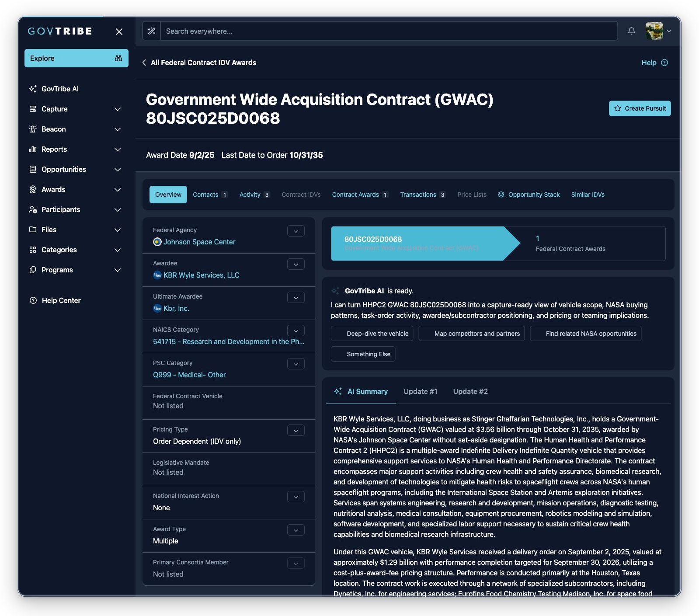Click Map competitors and partners button
The image size is (699, 616).
coord(472,334)
